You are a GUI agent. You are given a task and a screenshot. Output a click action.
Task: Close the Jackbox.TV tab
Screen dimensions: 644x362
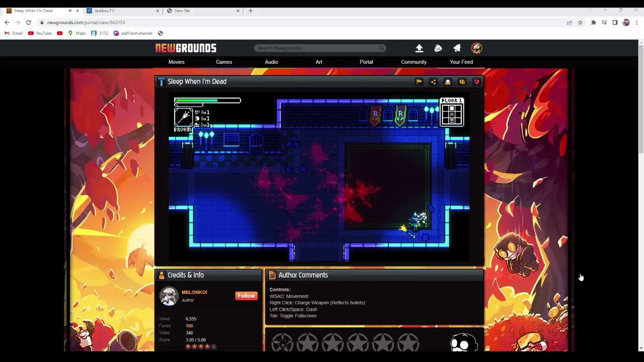click(x=157, y=11)
